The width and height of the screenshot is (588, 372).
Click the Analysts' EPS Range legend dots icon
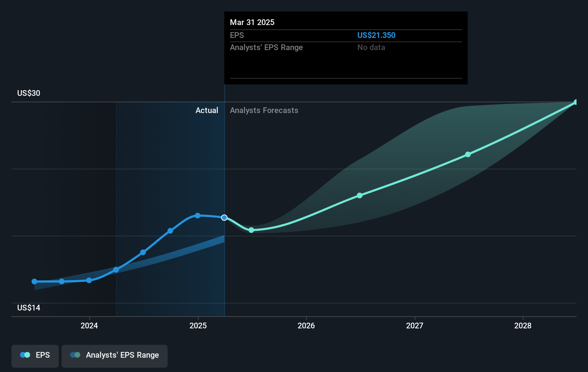(x=75, y=355)
